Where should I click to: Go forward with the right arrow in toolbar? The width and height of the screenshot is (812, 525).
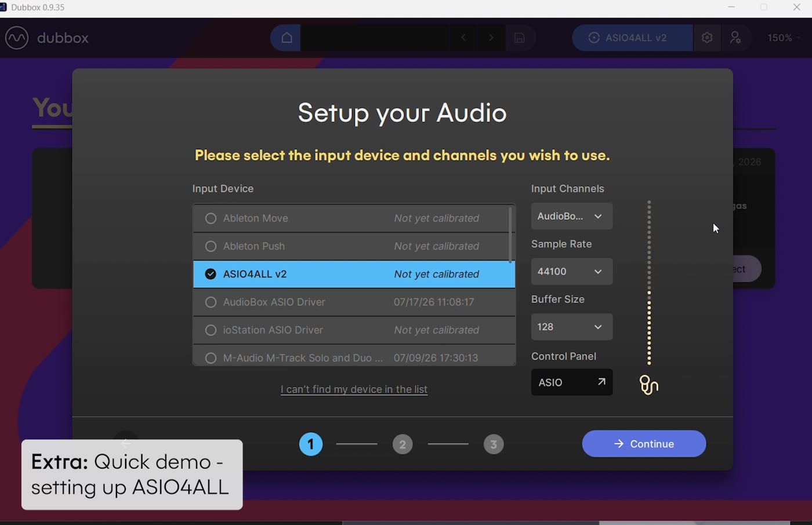tap(491, 38)
